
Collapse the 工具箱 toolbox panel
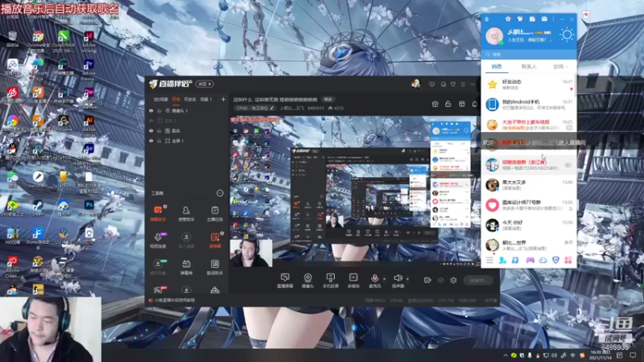click(x=220, y=193)
